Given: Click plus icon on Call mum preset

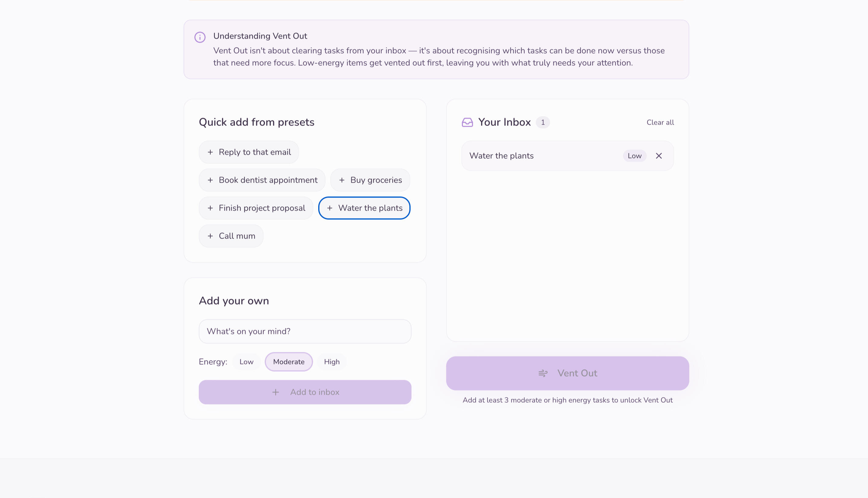Looking at the screenshot, I should point(210,236).
